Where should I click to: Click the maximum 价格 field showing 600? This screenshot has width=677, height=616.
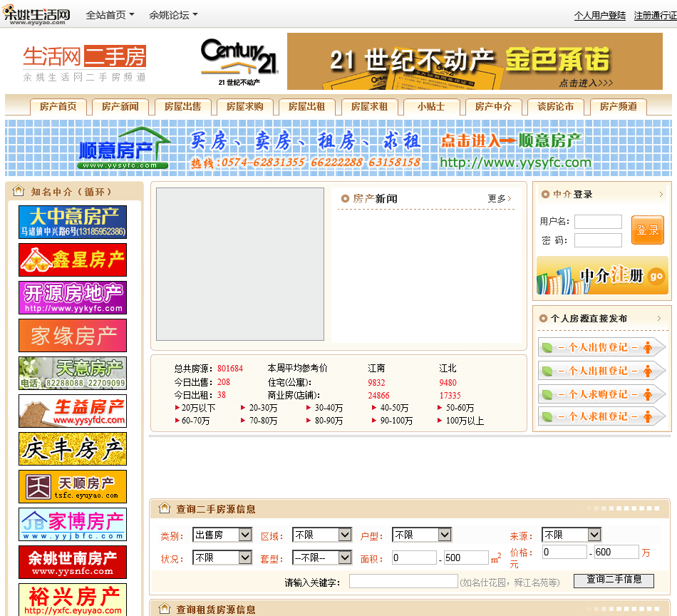[616, 552]
